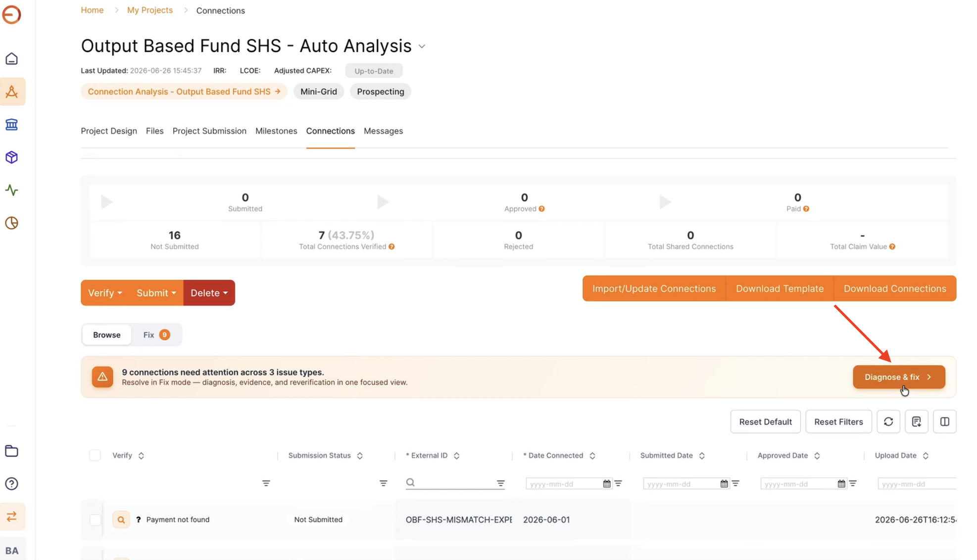Select the activity pulse sidebar icon
This screenshot has height=560, width=977.
(x=12, y=190)
